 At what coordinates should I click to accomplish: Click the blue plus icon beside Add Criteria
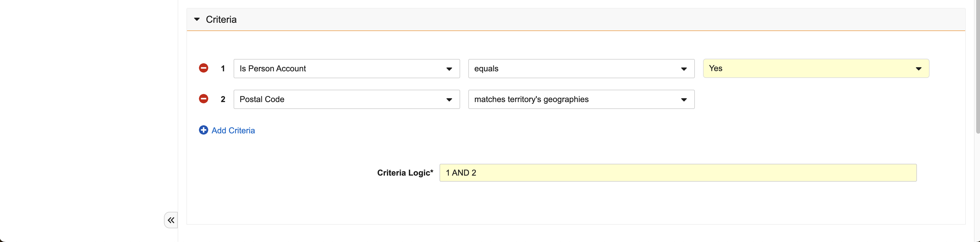pos(203,130)
